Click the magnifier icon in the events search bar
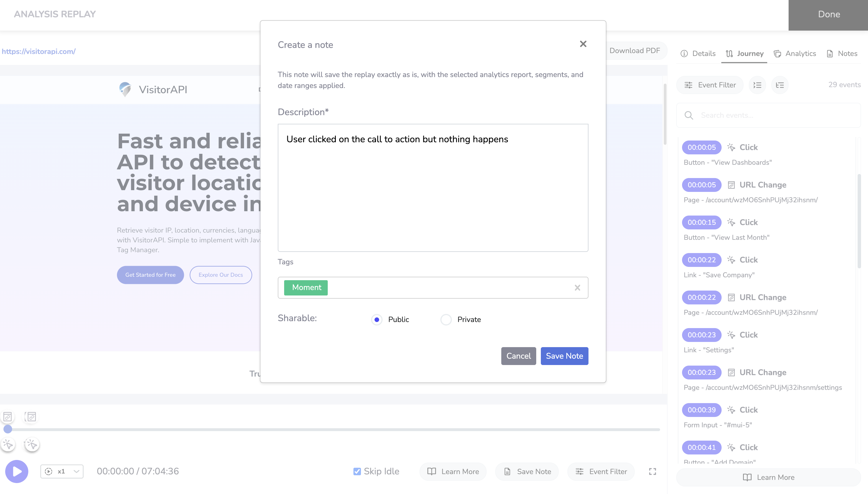This screenshot has height=494, width=868. coord(690,115)
